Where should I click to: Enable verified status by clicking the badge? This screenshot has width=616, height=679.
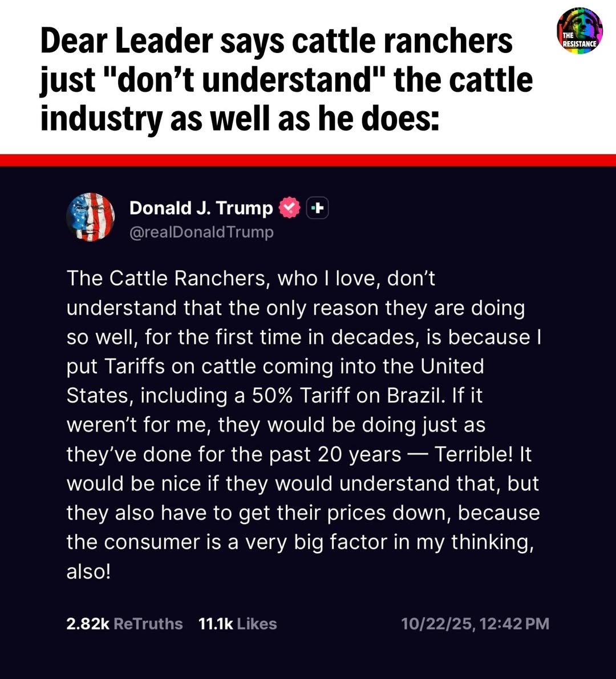pyautogui.click(x=290, y=208)
